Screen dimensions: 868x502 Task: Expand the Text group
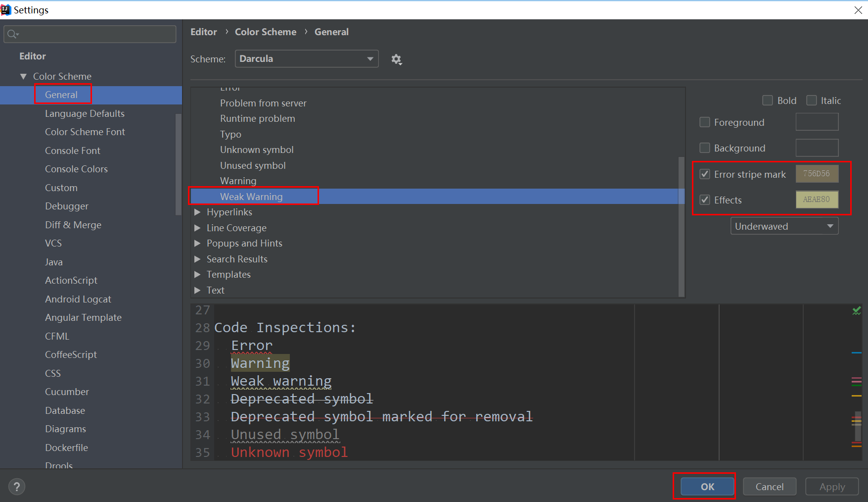click(197, 290)
